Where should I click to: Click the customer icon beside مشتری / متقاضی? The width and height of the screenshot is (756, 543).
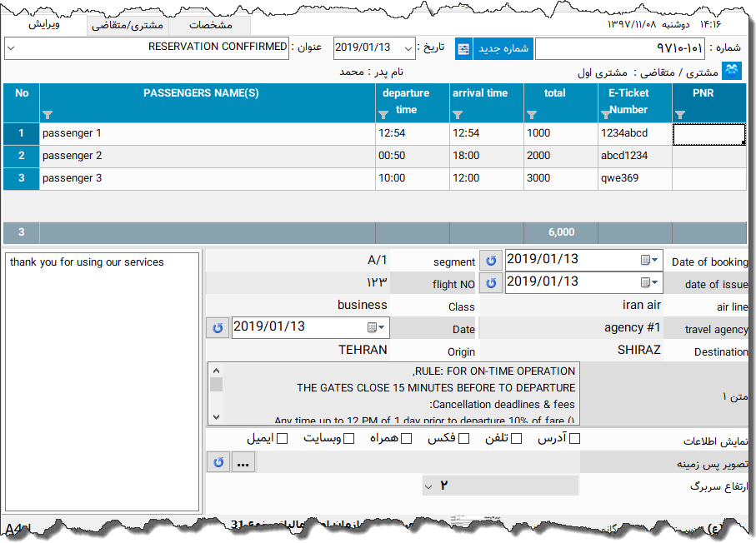click(x=731, y=72)
